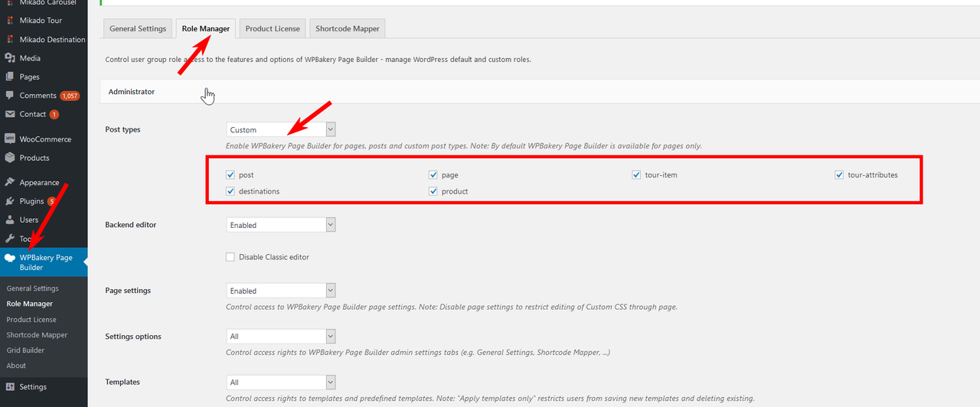Click the Appearance paintbrush icon
Viewport: 980px width, 407px height.
click(9, 183)
